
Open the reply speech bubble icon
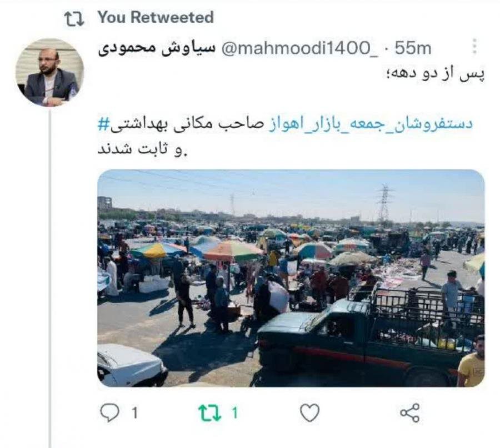click(109, 413)
